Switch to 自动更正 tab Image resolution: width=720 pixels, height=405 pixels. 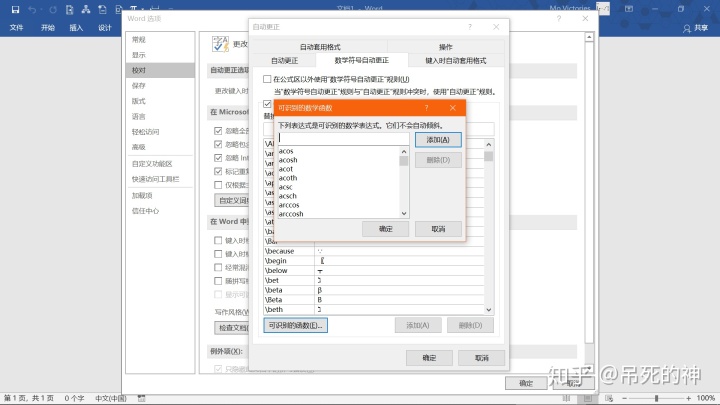(284, 61)
